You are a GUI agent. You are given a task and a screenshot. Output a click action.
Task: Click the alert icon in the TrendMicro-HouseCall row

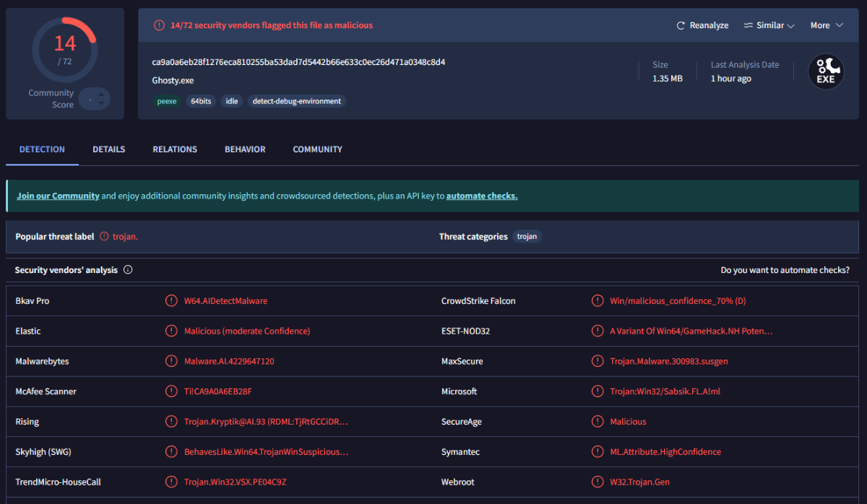point(171,482)
